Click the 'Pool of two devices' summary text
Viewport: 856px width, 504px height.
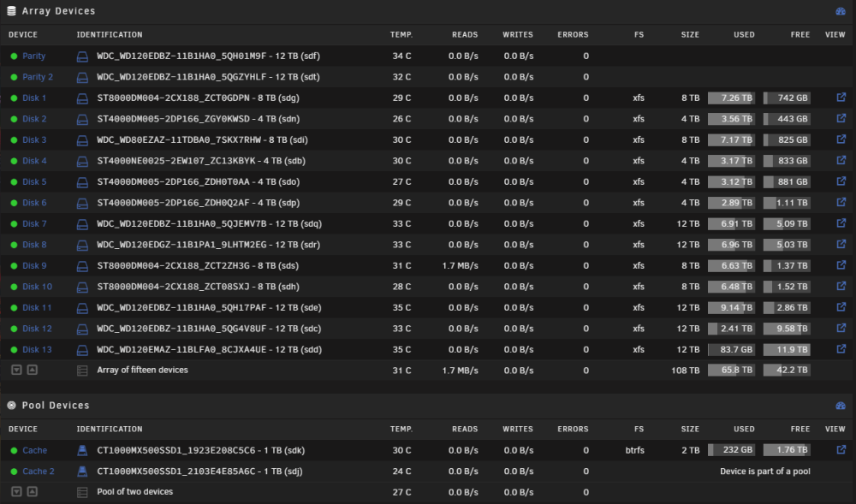point(135,491)
